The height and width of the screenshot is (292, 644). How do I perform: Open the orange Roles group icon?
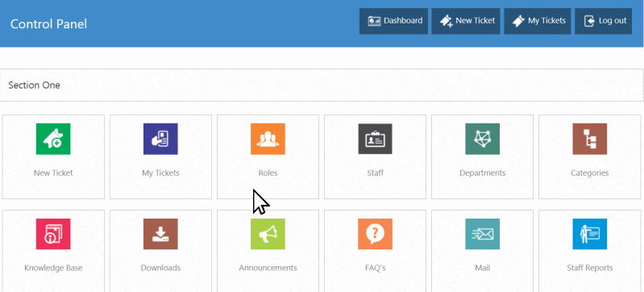(x=268, y=139)
